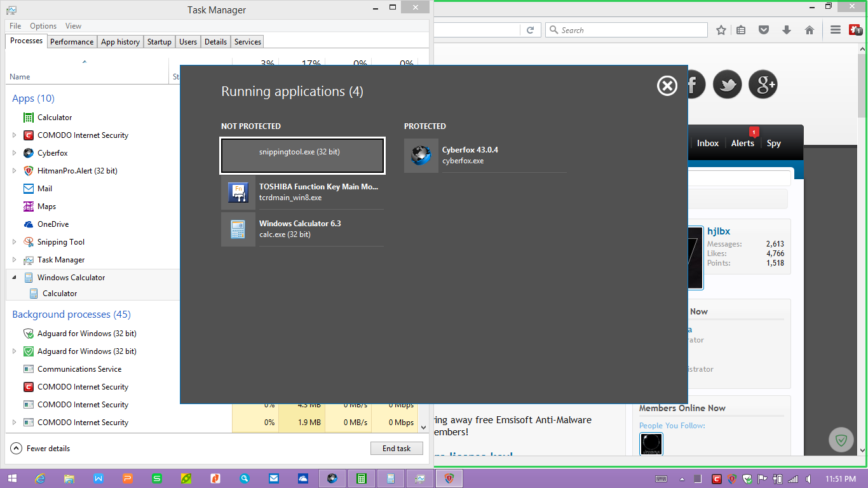
Task: Select snippingtool.exe in the Not Protected list
Action: pyautogui.click(x=302, y=156)
